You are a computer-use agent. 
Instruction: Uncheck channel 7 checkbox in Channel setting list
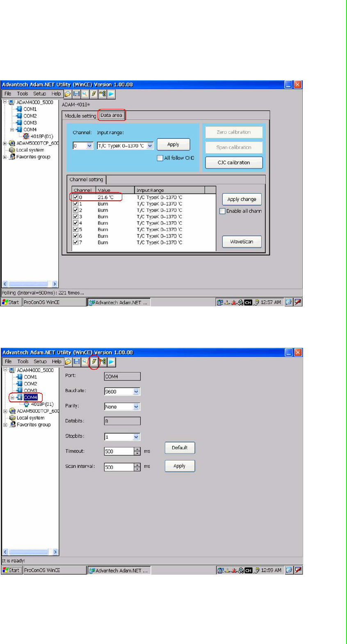click(76, 243)
